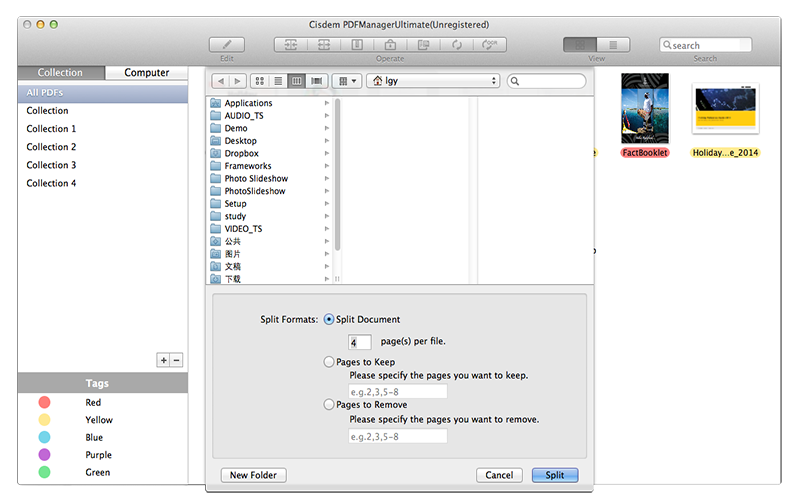Go forward with the file dialog forward arrow
Screen dimensions: 800x500
click(x=237, y=81)
